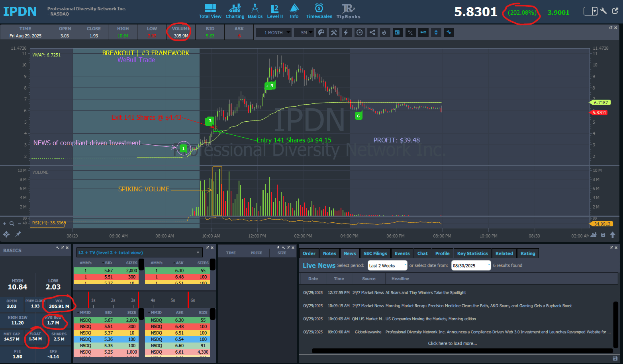The image size is (623, 364).
Task: Open the 'US Companies Moving the Markets' headline
Action: [431, 319]
